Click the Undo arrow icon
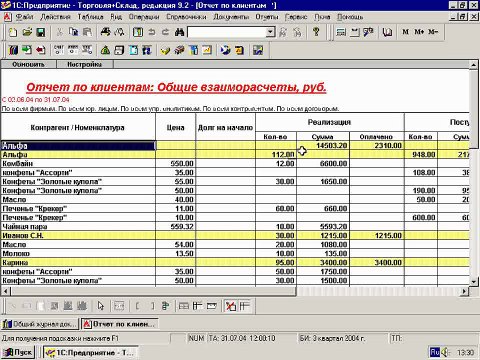480x360 pixels. tap(152, 32)
